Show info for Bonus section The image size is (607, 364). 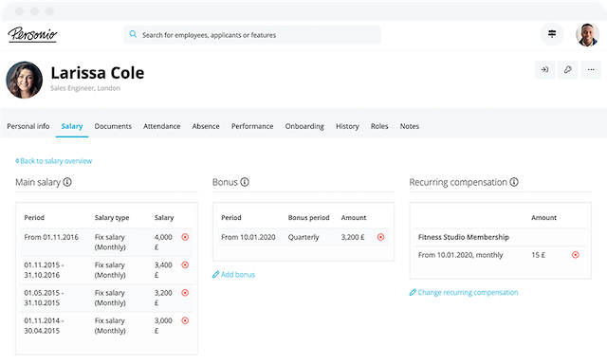point(245,182)
